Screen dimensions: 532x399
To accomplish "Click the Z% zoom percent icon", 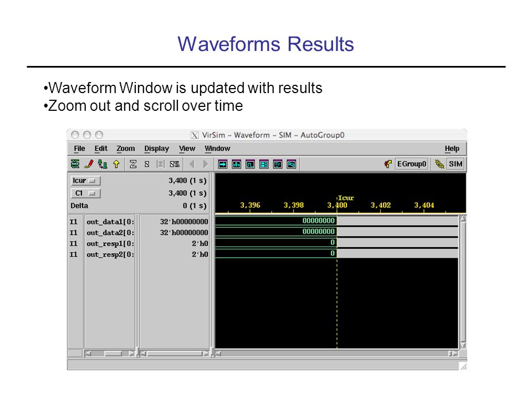I will (x=175, y=164).
